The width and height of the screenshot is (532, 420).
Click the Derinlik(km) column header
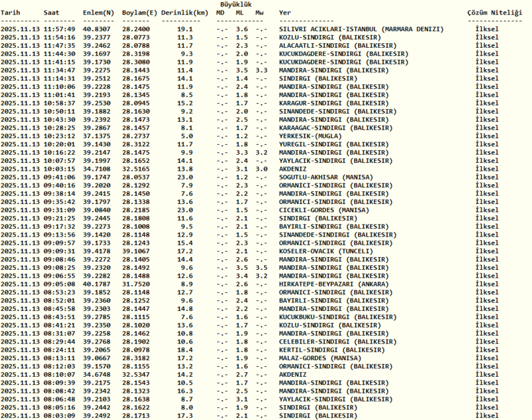(x=186, y=13)
